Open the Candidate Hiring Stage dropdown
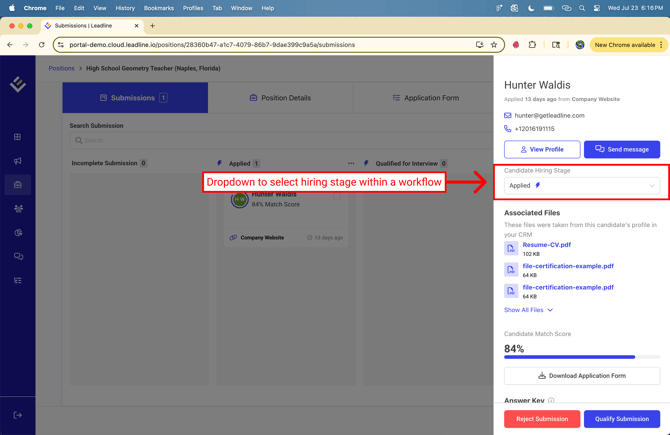The image size is (670, 435). 581,185
